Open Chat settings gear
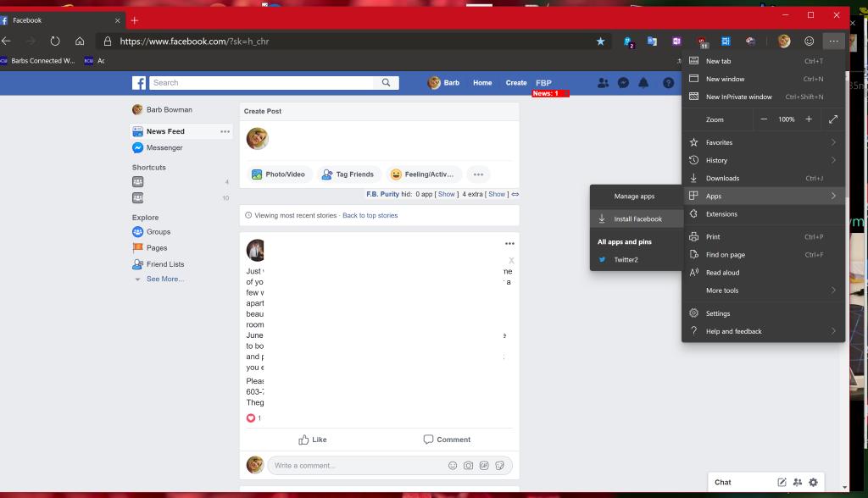The image size is (868, 498). point(813,482)
